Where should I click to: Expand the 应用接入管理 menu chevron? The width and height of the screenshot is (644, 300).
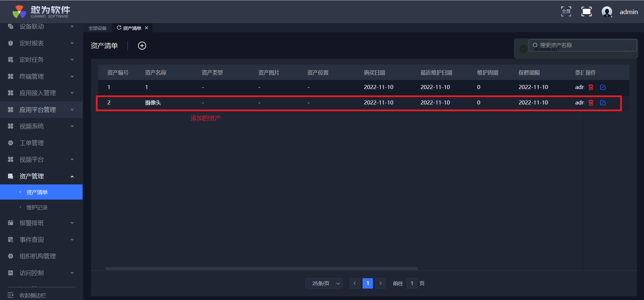(72, 93)
